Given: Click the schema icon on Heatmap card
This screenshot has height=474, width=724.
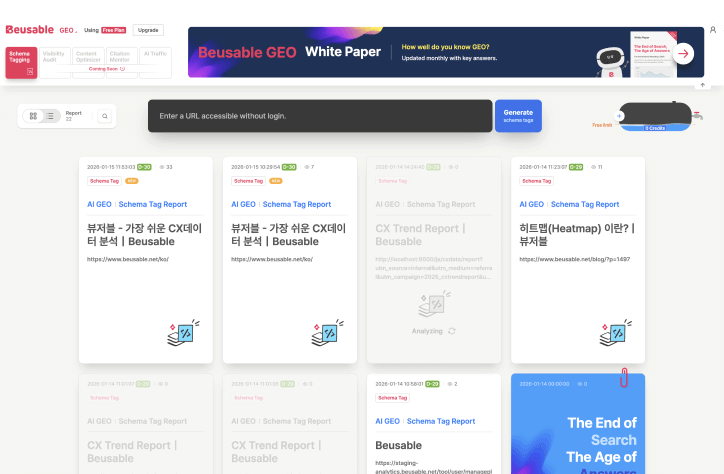Looking at the screenshot, I should pos(615,333).
